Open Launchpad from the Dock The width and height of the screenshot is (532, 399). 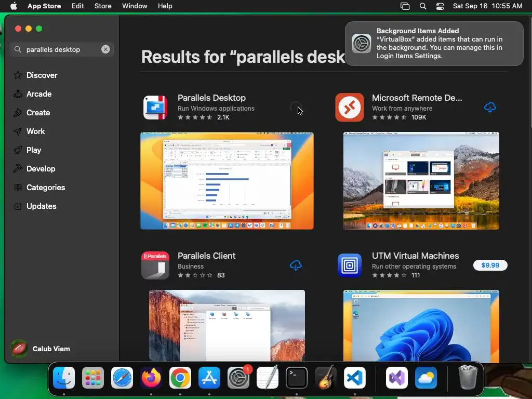[93, 378]
